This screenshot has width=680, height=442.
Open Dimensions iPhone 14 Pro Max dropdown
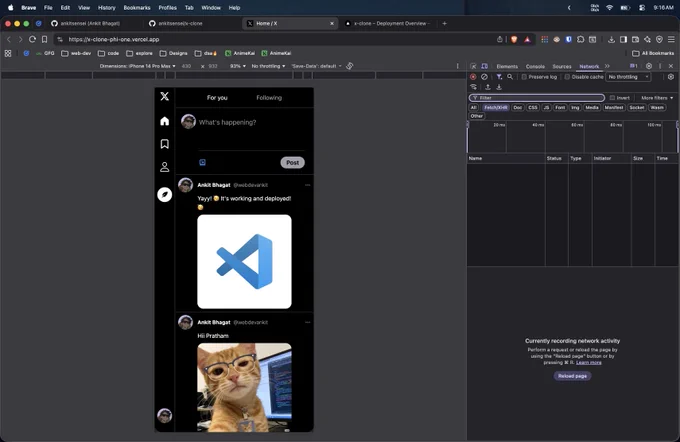[137, 66]
